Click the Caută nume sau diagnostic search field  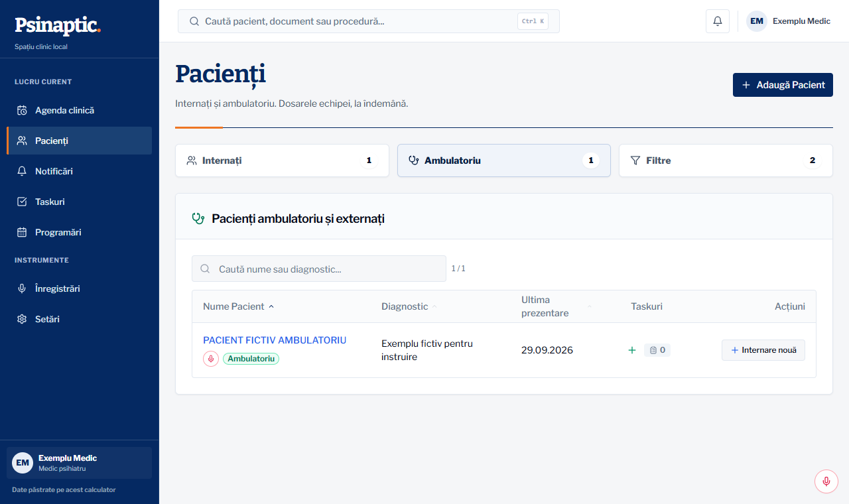pyautogui.click(x=319, y=269)
